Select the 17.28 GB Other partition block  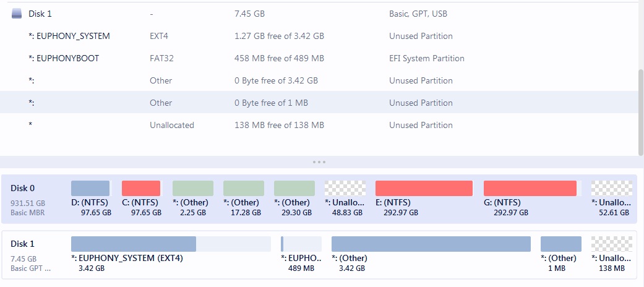tap(244, 189)
